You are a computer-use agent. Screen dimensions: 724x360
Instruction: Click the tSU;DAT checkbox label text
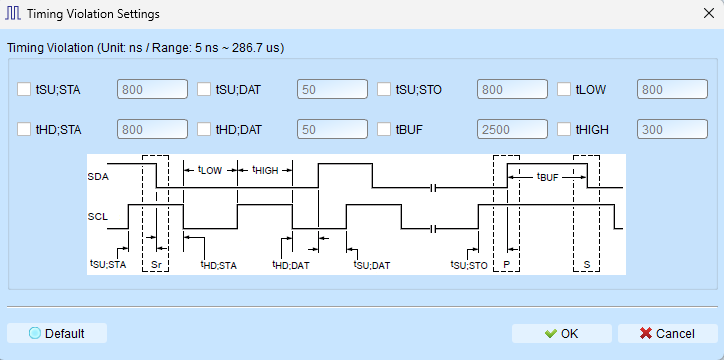[238, 90]
